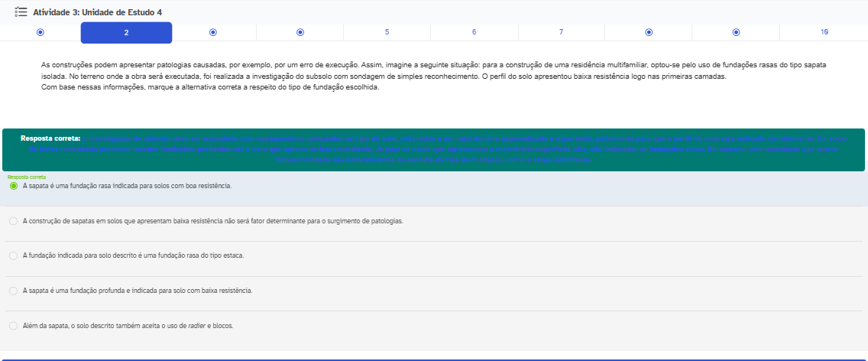Choose radio option about baixa resistência não determinante
Image resolution: width=868 pixels, height=361 pixels.
[14, 221]
